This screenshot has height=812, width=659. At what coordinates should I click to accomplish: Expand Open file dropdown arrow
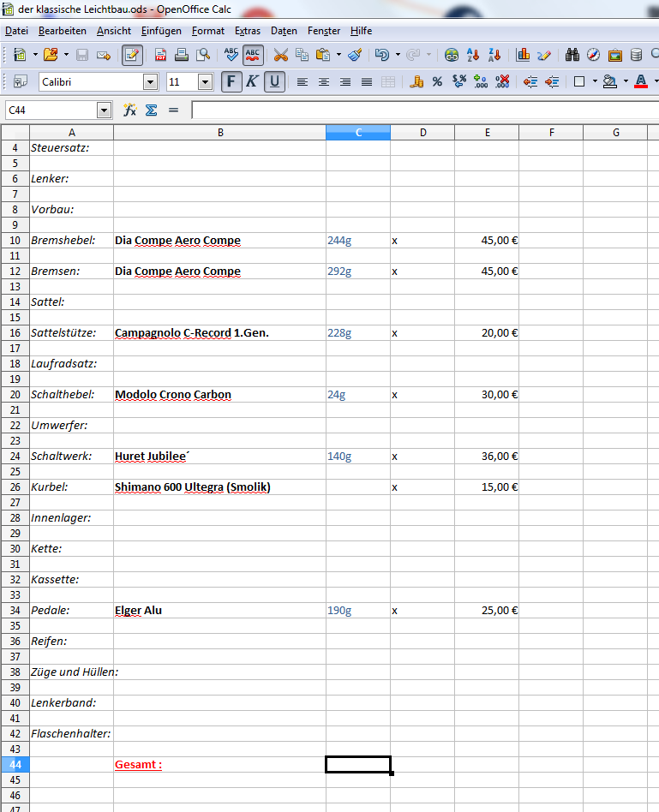[x=66, y=54]
